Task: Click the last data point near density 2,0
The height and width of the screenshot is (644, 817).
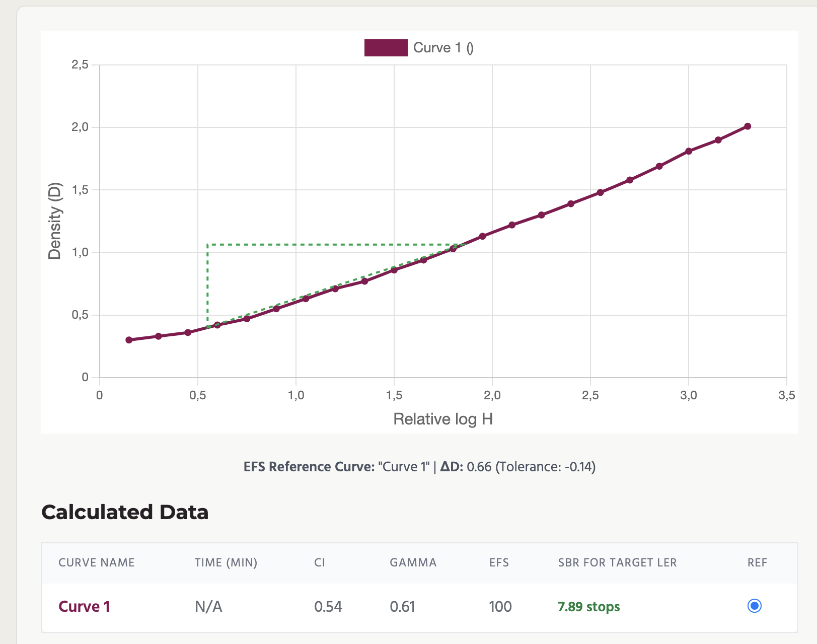Action: 748,126
